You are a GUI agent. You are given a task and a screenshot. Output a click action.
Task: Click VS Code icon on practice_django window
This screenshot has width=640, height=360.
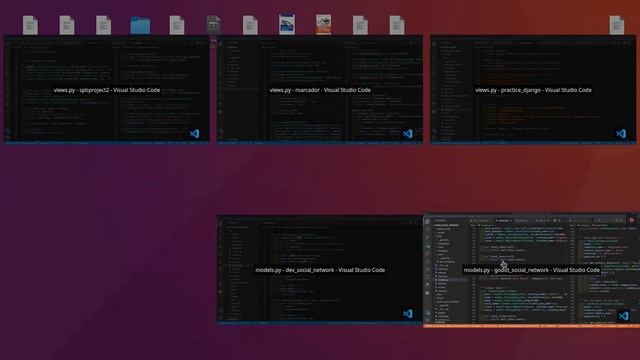click(x=621, y=133)
